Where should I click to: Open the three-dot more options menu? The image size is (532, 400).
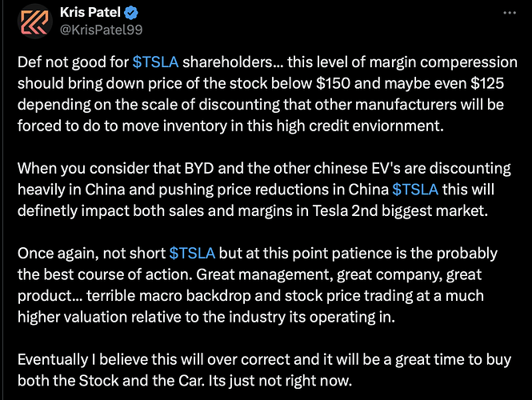coord(510,13)
